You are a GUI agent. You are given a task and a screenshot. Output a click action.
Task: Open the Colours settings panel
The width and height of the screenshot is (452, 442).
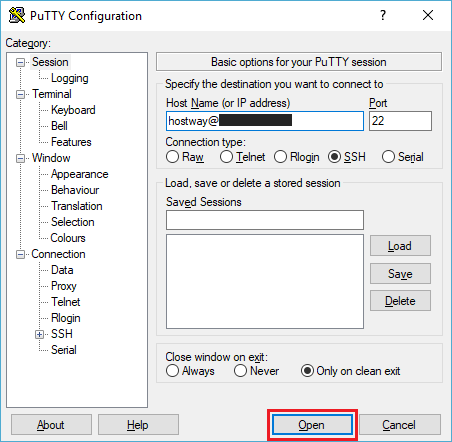pos(68,238)
